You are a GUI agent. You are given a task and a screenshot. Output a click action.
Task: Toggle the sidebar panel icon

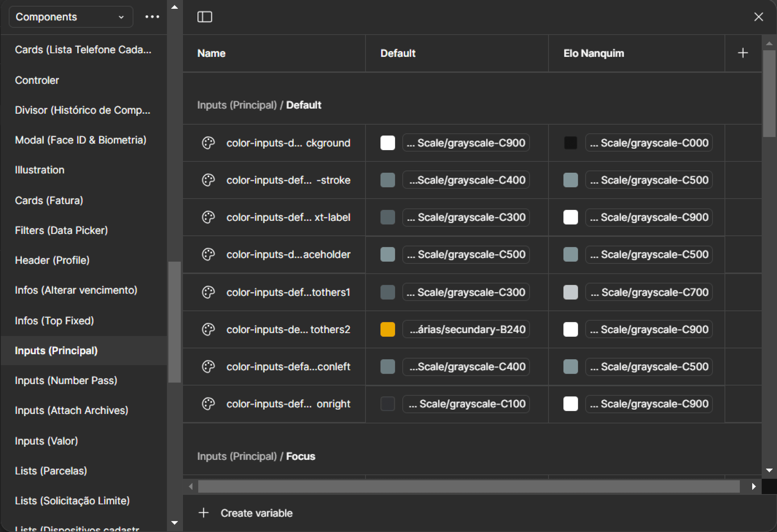(205, 17)
